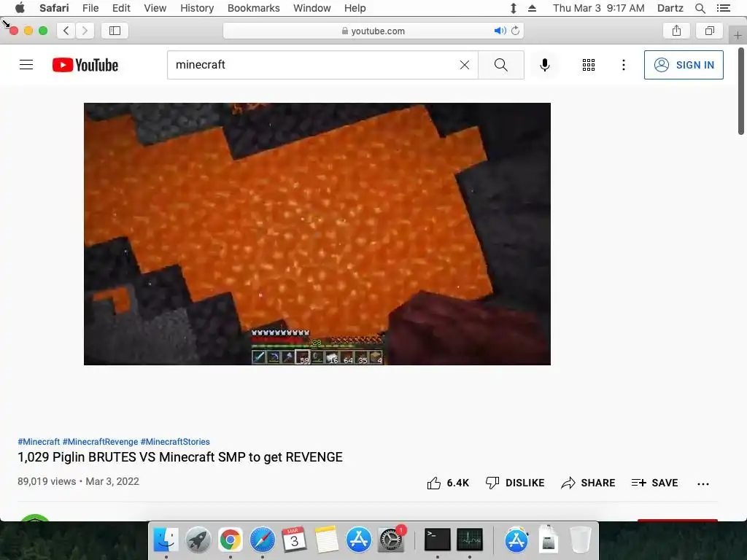
Task: Open a new Safari tab
Action: coord(738,35)
